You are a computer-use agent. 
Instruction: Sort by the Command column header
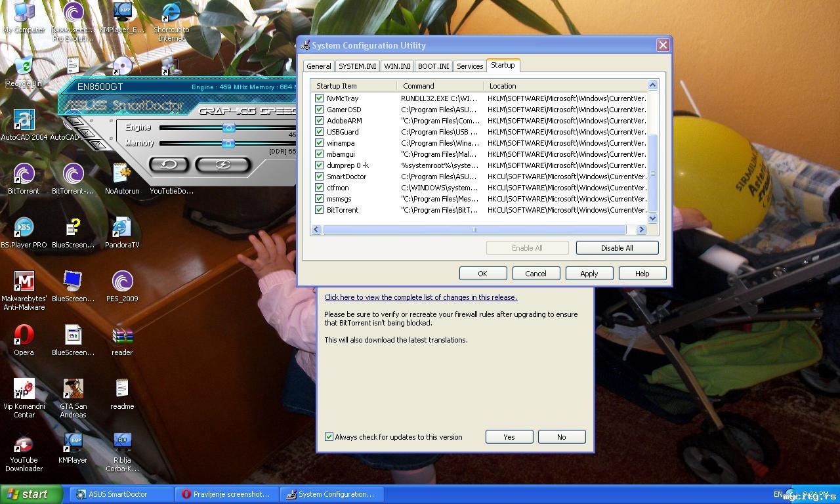tap(440, 86)
